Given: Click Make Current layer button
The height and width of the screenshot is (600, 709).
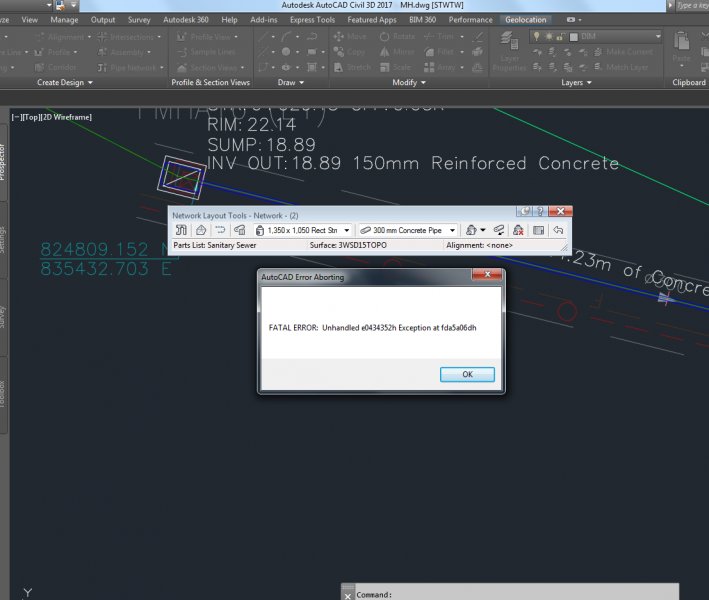Looking at the screenshot, I should tap(624, 52).
